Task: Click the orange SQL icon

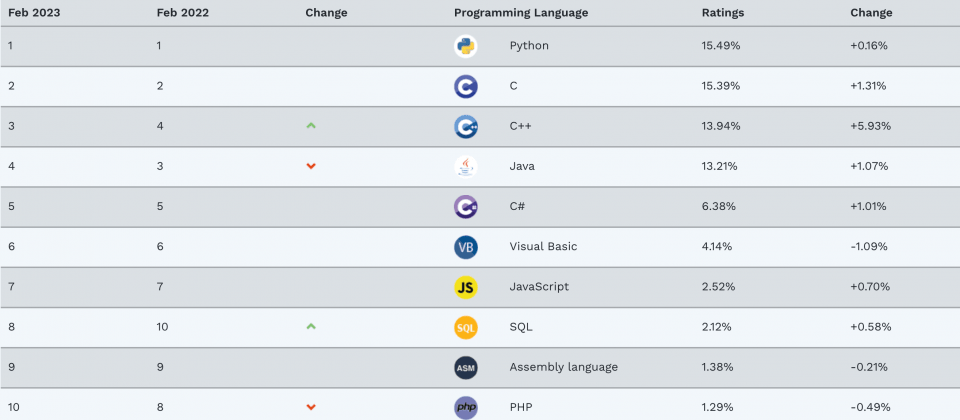Action: click(465, 328)
